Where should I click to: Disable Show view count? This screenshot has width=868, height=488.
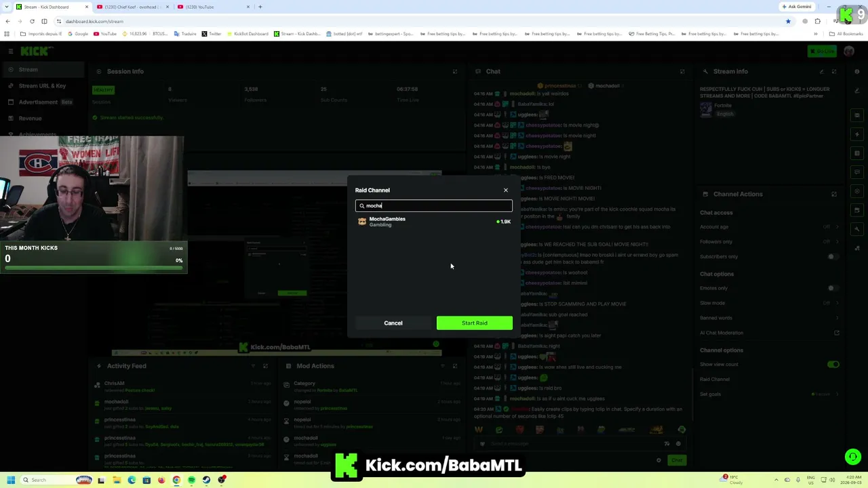(833, 365)
